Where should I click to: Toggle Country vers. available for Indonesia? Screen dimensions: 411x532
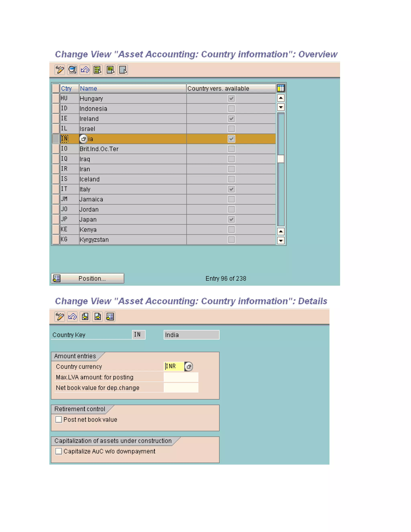[231, 108]
